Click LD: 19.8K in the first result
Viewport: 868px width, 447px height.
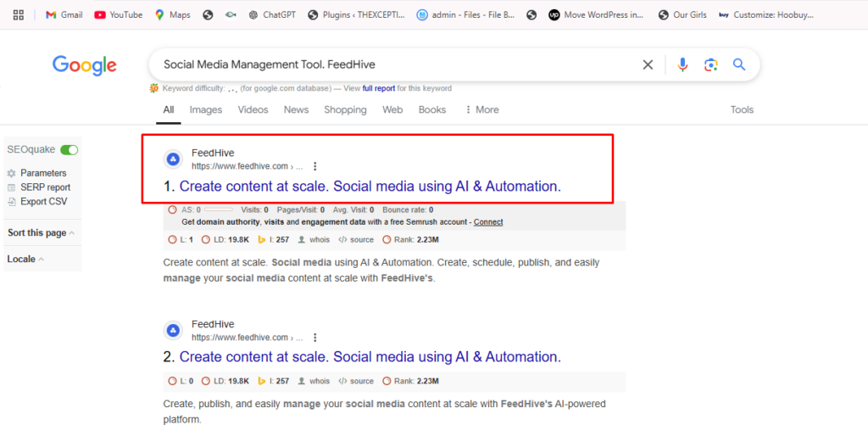[225, 240]
